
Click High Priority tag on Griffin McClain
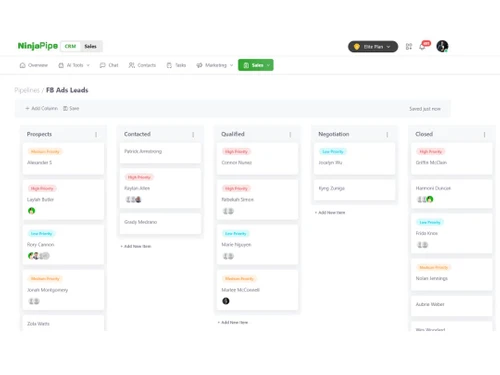[x=431, y=152]
